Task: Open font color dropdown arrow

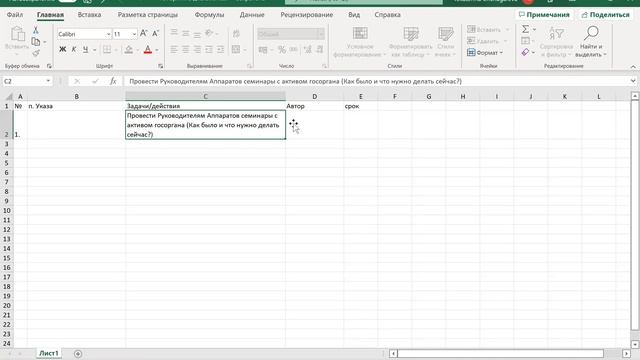Action: coord(157,50)
